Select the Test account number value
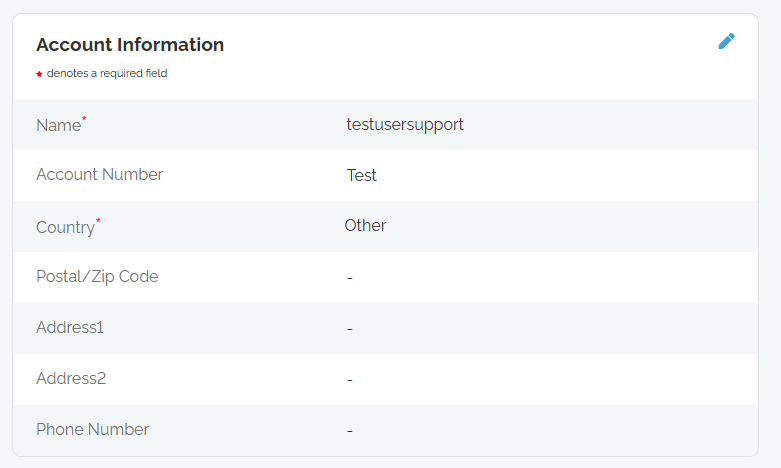This screenshot has height=468, width=781. (x=362, y=175)
